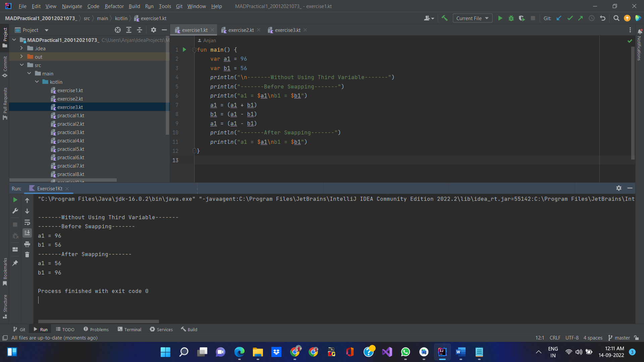Push commits with the green up arrow

pos(581,18)
